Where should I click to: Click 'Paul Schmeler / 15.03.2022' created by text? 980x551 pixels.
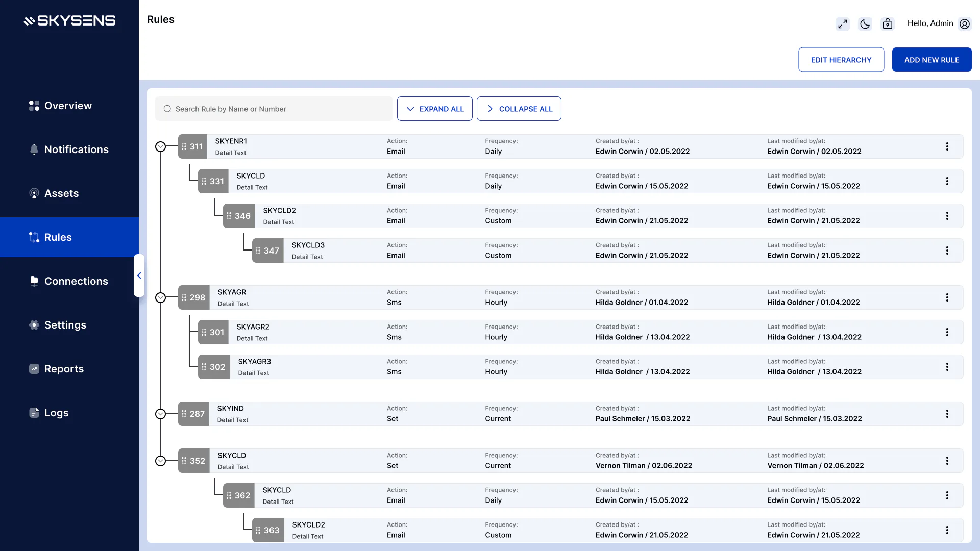tap(643, 418)
